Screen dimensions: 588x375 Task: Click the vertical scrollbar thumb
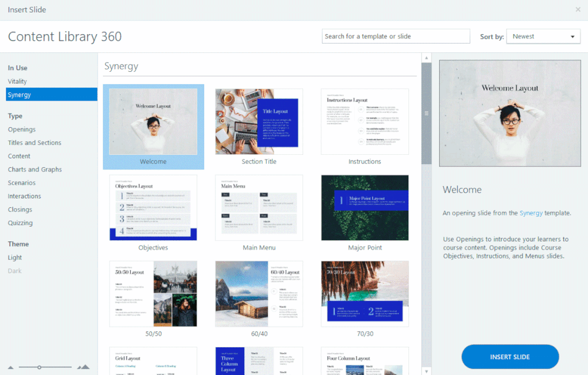click(426, 113)
